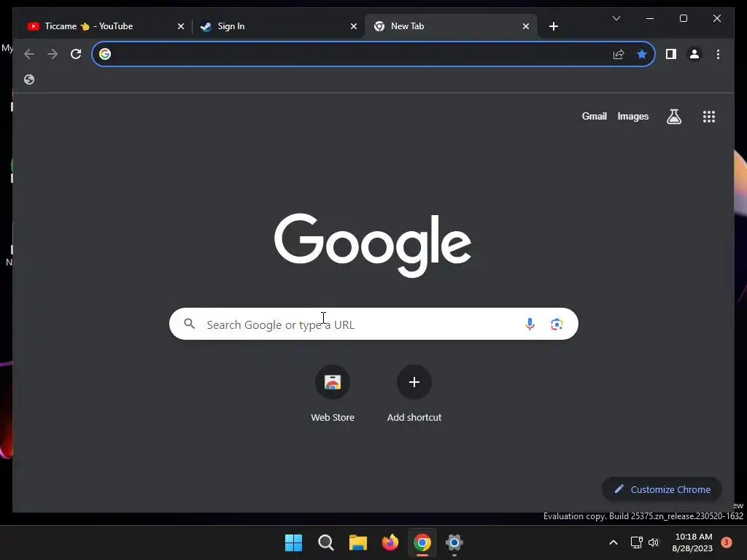Viewport: 747px width, 560px height.
Task: Open the Google apps grid
Action: [x=709, y=116]
